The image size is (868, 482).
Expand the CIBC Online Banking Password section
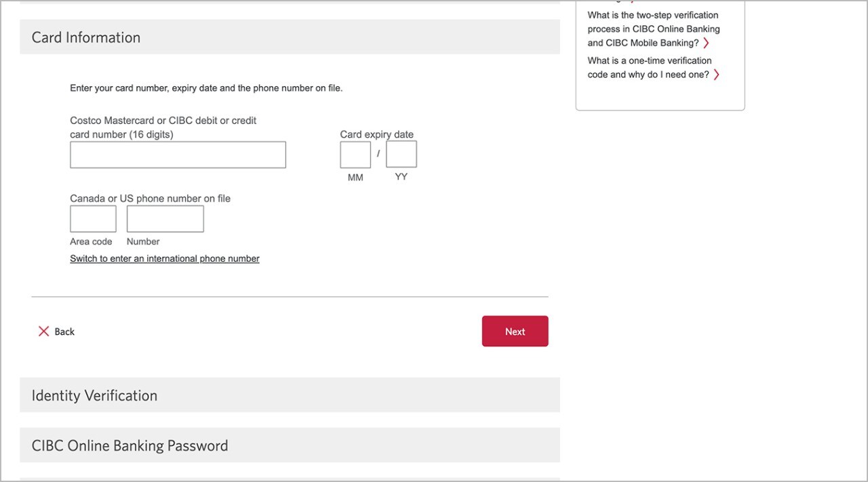[290, 445]
